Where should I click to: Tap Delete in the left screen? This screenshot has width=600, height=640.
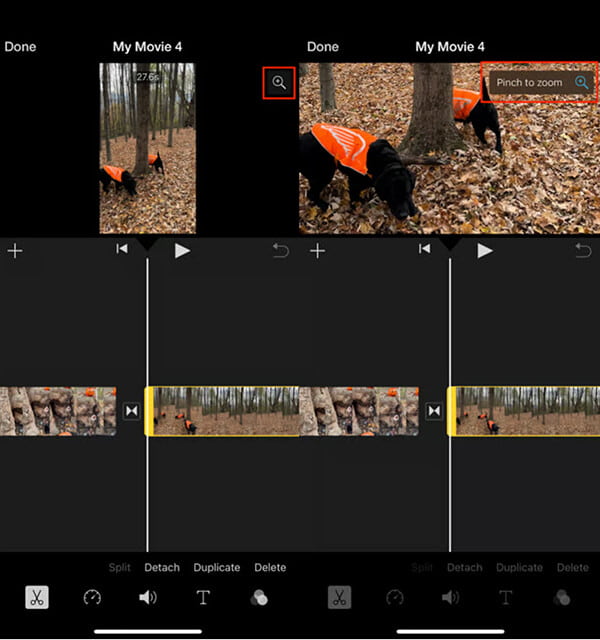(x=270, y=567)
